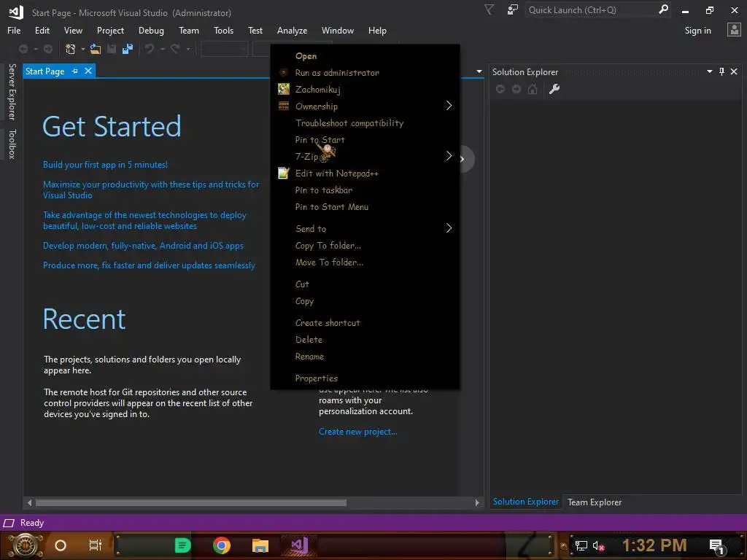Click the Undo toolbar icon
The image size is (747, 560).
coord(149,49)
